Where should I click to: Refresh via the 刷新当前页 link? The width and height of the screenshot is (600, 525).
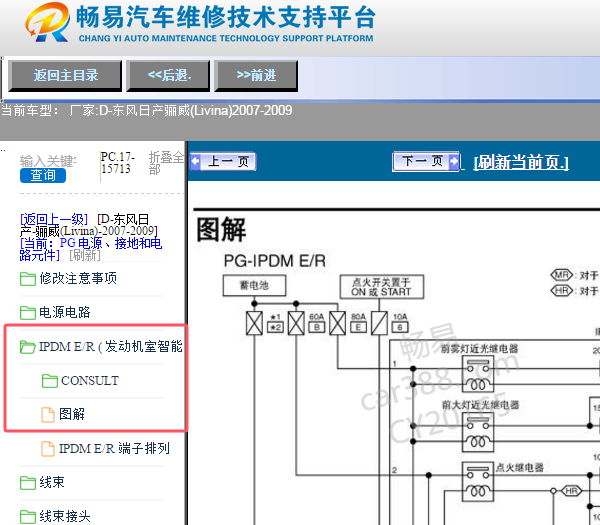tap(521, 162)
